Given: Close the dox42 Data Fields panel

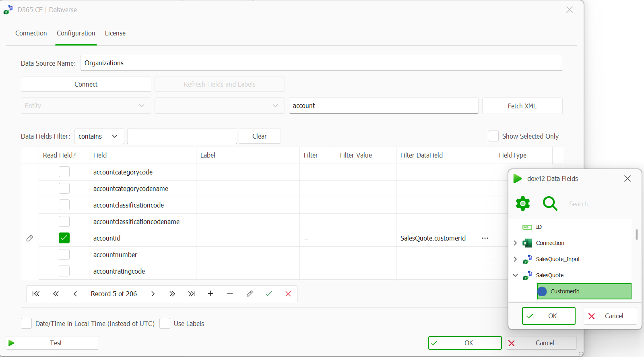Looking at the screenshot, I should point(627,178).
